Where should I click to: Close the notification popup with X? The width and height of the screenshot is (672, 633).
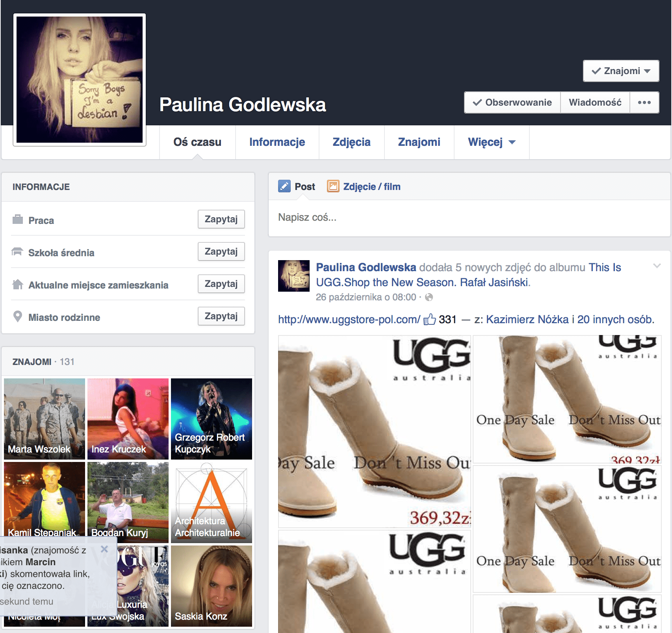(104, 549)
